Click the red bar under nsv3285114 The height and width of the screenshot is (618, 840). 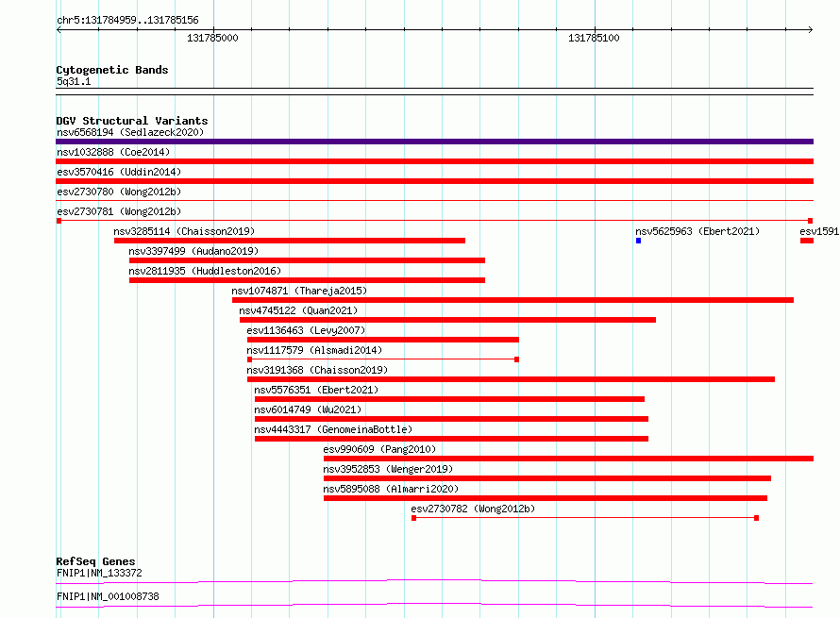[290, 241]
